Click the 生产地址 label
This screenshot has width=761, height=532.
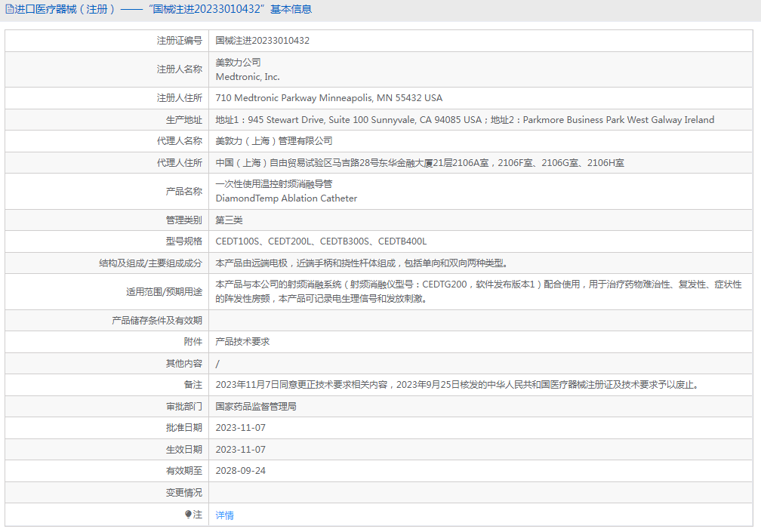coord(184,120)
